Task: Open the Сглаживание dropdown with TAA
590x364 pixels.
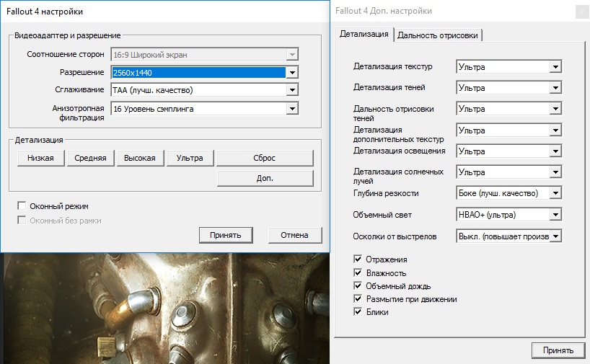Action: (205, 90)
